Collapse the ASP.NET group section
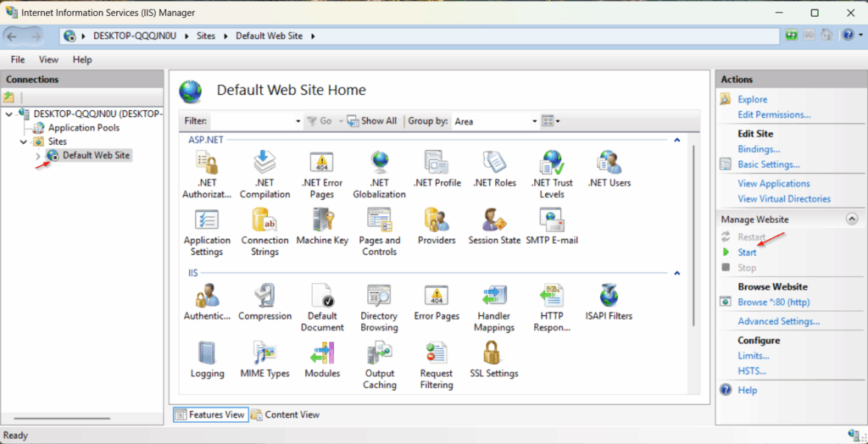The height and width of the screenshot is (444, 868). point(676,140)
